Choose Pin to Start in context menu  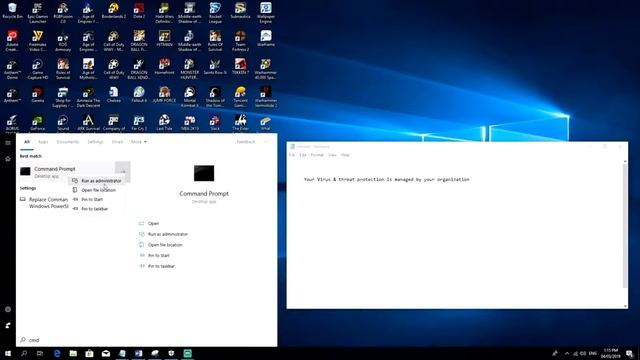coord(97,199)
